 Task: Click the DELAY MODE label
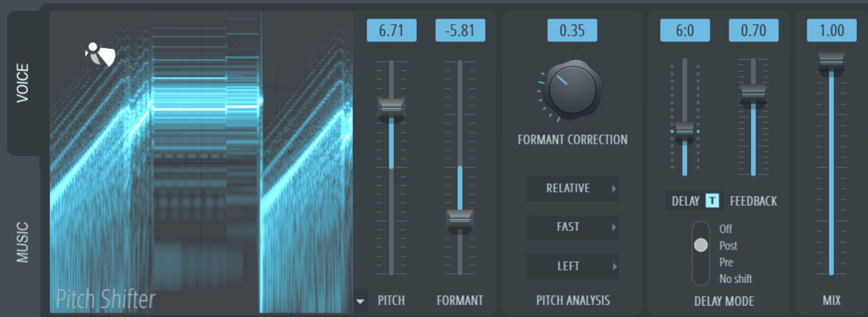point(724,301)
